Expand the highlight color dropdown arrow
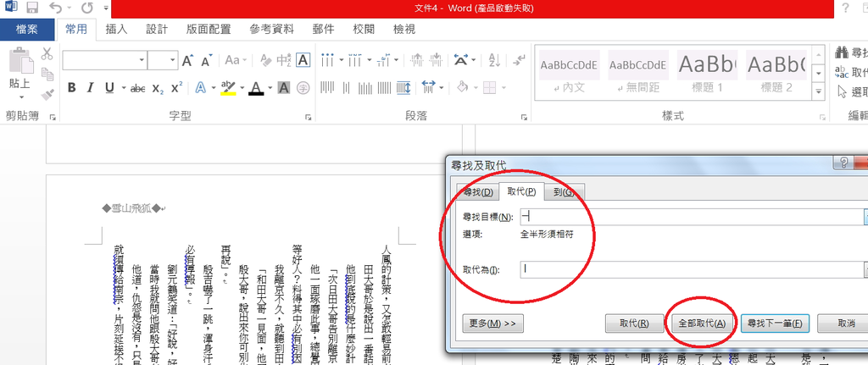Screen dimensions: 868x365 [x=242, y=88]
